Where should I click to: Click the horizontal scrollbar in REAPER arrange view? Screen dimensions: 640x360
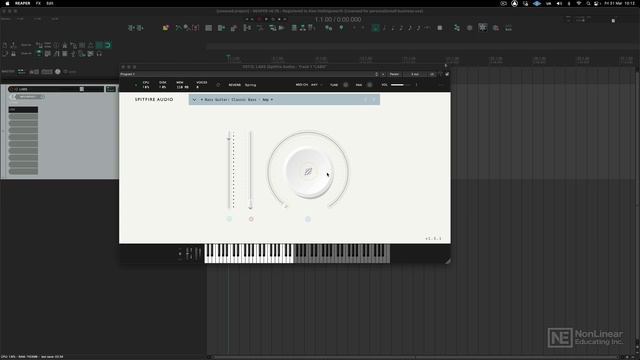click(416, 357)
